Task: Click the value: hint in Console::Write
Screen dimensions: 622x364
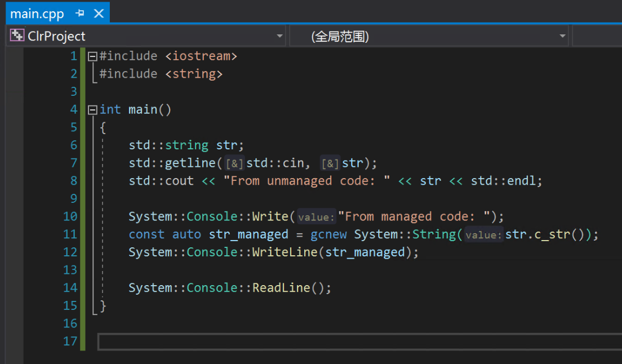Action: (316, 217)
